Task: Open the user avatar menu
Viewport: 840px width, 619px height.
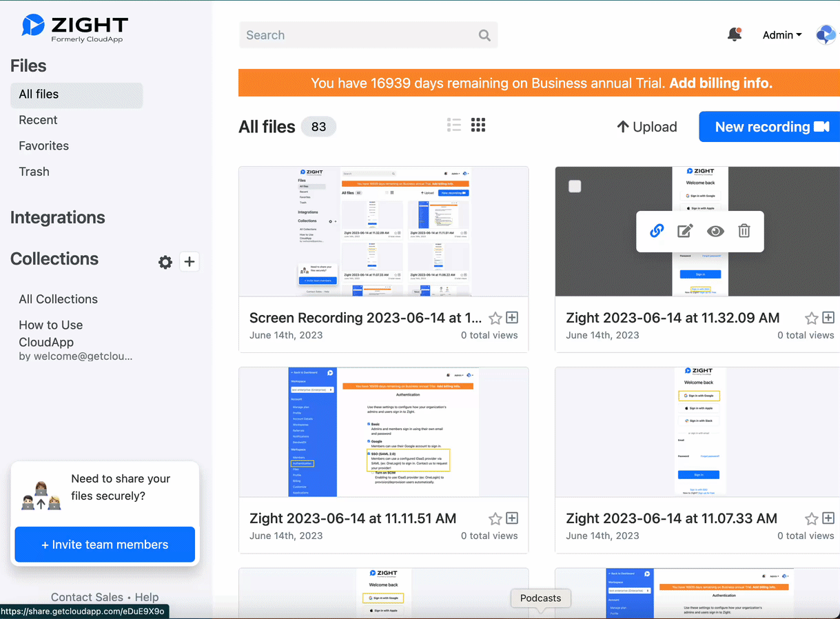Action: [825, 34]
